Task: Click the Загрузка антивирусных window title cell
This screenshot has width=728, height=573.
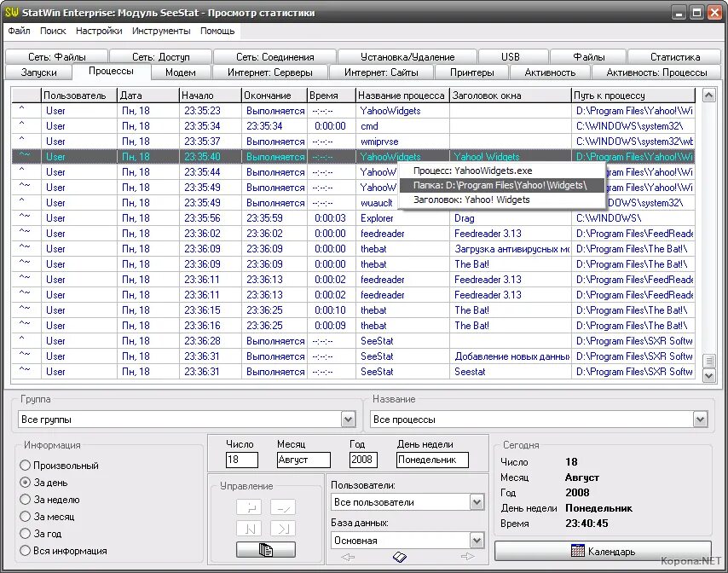Action: point(511,249)
